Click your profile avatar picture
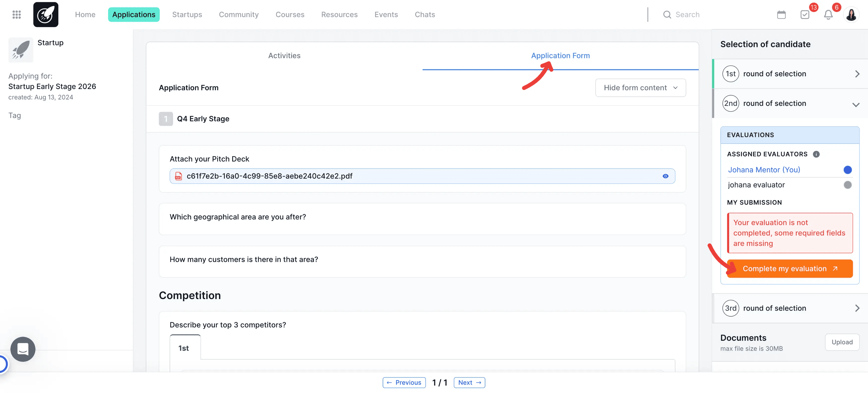This screenshot has height=393, width=868. click(851, 14)
